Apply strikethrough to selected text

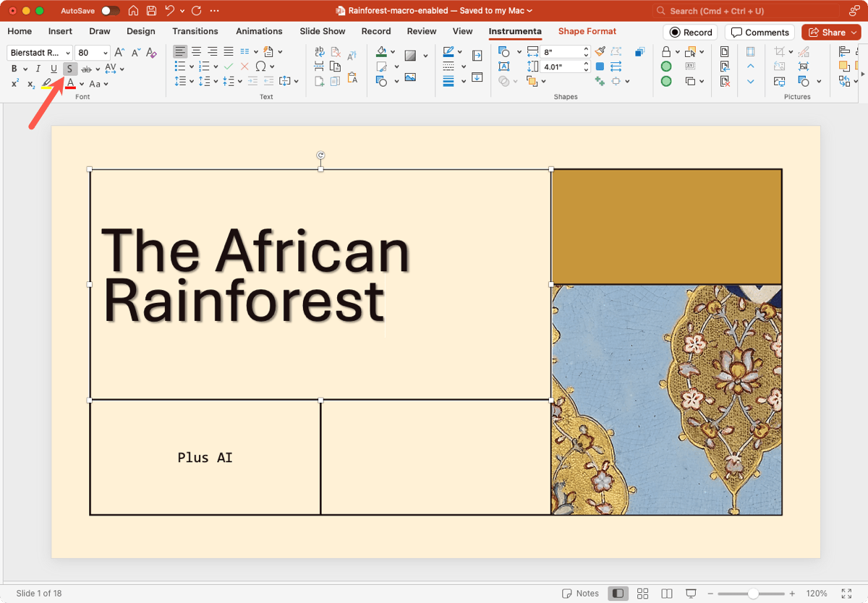(87, 69)
